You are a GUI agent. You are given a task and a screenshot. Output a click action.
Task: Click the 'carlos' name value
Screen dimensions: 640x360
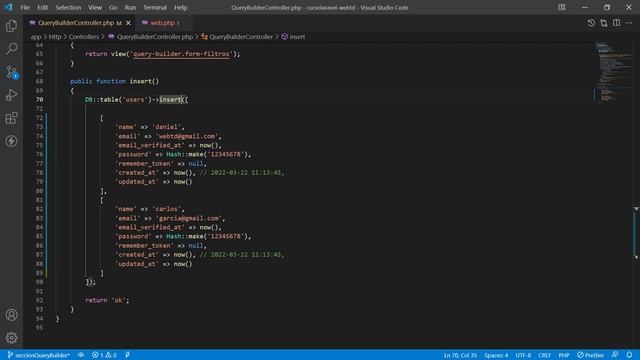tap(167, 209)
